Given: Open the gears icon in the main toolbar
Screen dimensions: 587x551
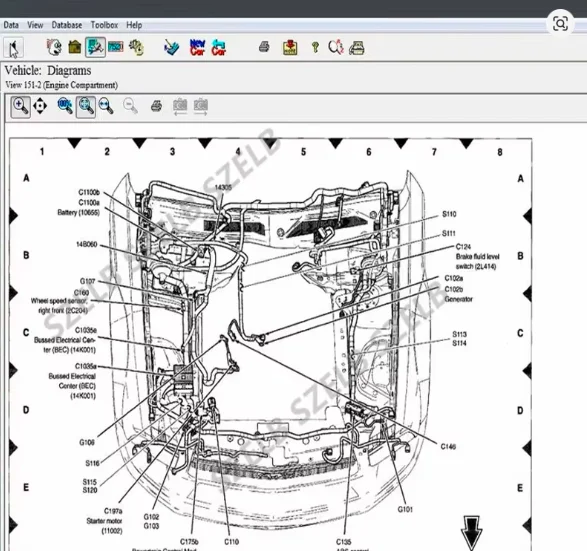Looking at the screenshot, I should click(x=136, y=48).
